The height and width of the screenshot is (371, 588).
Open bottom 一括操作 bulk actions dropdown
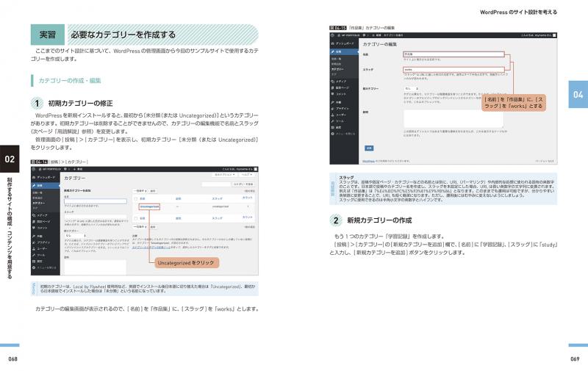point(140,227)
